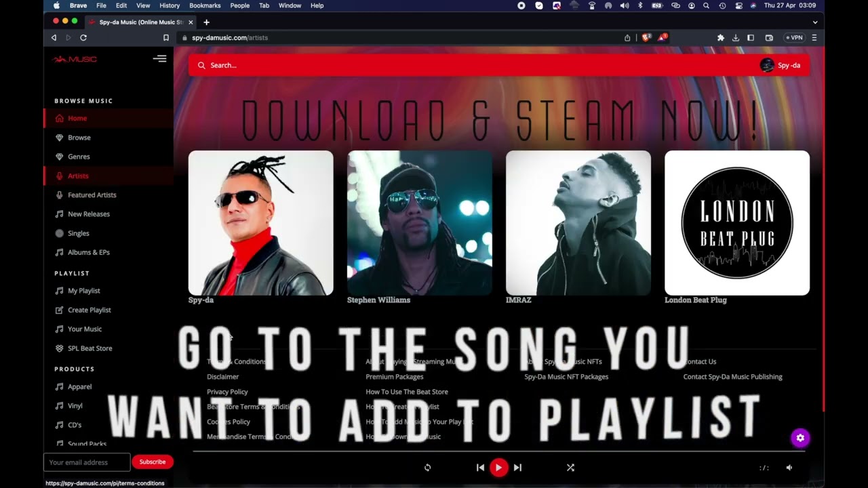This screenshot has height=488, width=868.
Task: Open the Stephen Williams artist photo
Action: [420, 223]
